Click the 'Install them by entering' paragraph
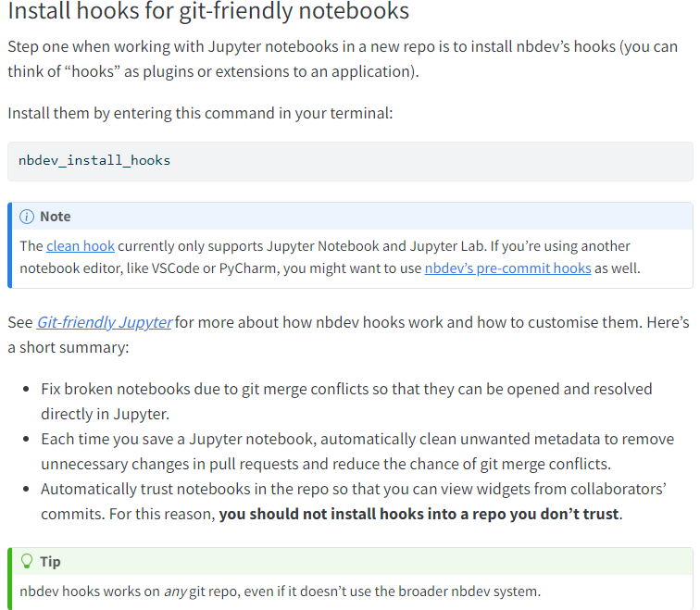700x610 pixels. click(x=200, y=113)
